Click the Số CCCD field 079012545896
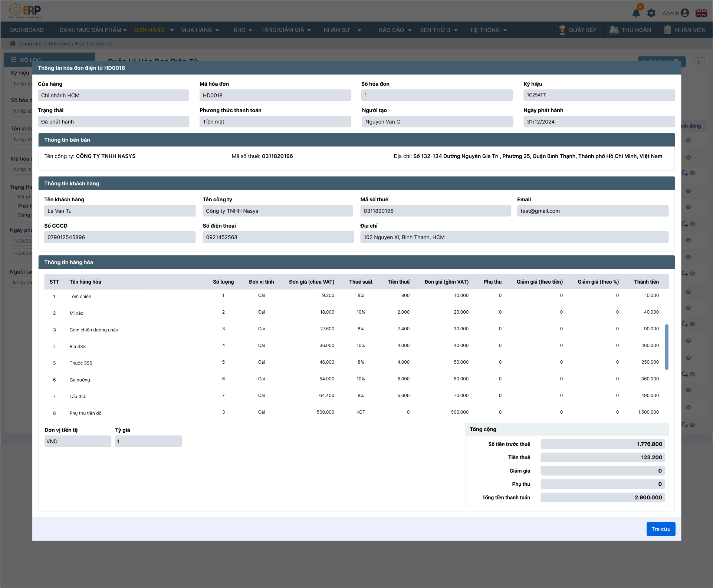The width and height of the screenshot is (713, 588). point(120,237)
